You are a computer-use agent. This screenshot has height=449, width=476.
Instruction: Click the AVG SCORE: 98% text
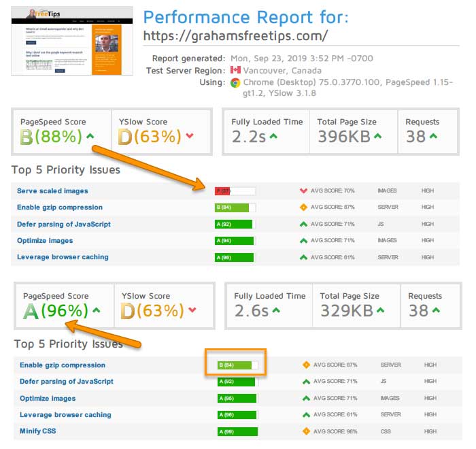point(335,431)
